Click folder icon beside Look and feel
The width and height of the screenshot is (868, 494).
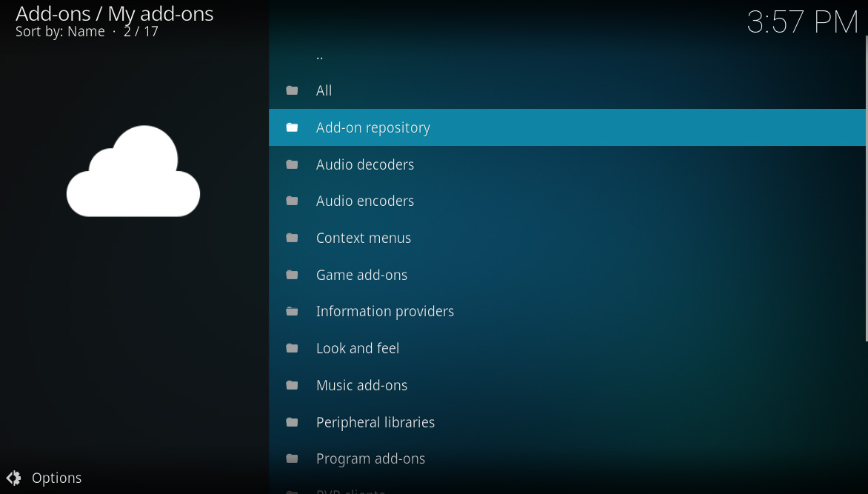coord(292,348)
